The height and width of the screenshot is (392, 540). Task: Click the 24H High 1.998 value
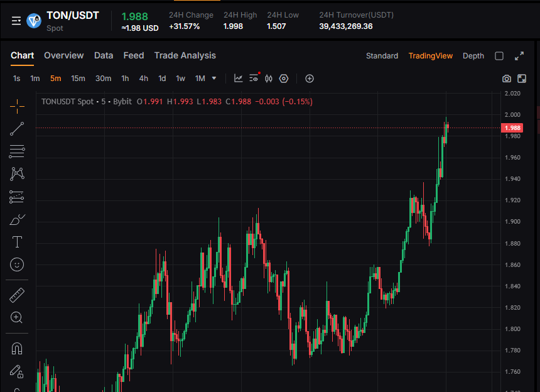233,26
